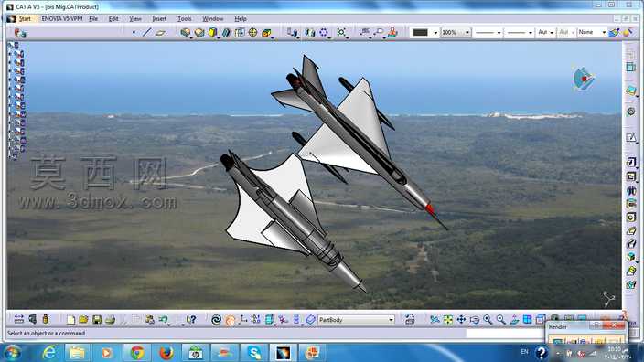Viewport: 644px width, 362px height.
Task: Select the Line tool in top toolbar
Action: 146,32
